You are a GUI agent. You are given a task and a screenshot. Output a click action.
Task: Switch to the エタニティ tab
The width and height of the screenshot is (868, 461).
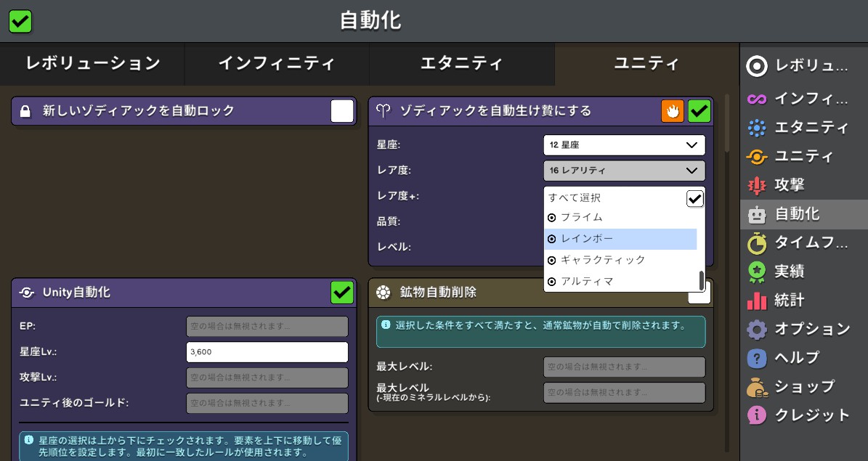click(462, 64)
